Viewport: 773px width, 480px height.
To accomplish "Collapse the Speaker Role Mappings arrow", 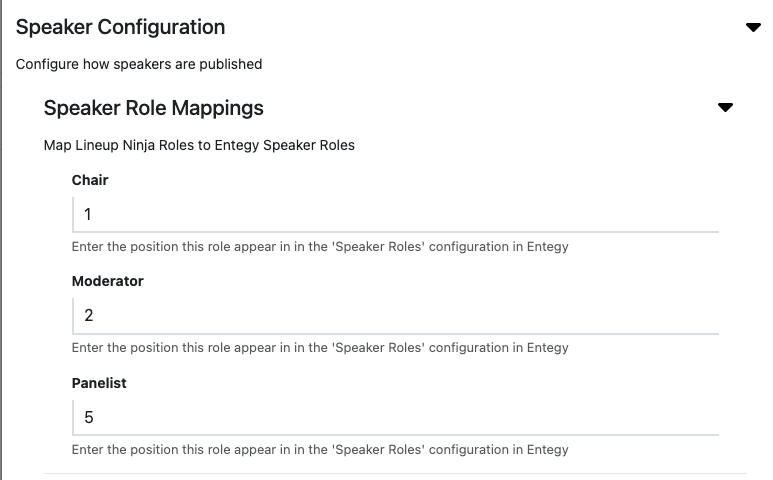I will pos(726,108).
